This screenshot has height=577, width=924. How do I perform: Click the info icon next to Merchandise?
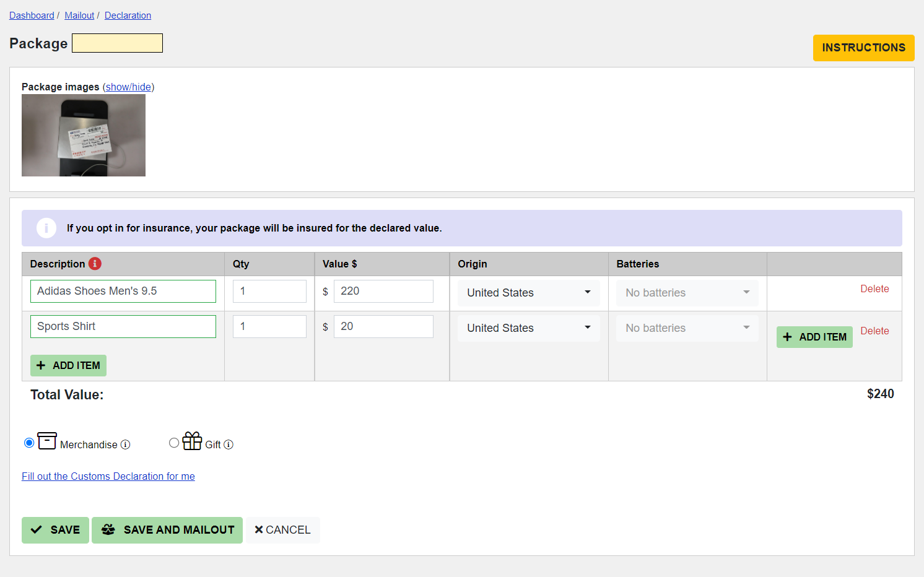click(126, 444)
